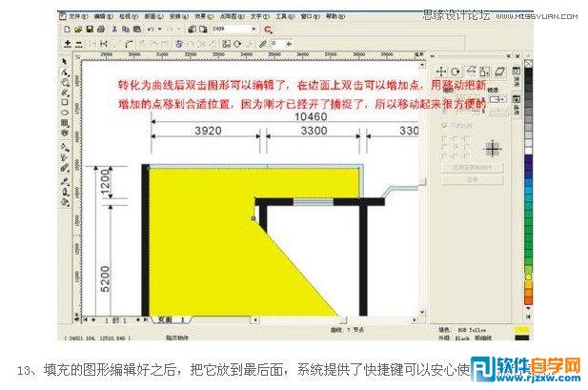Click the Export icon in toolbar
This screenshot has width=588, height=390.
203,30
